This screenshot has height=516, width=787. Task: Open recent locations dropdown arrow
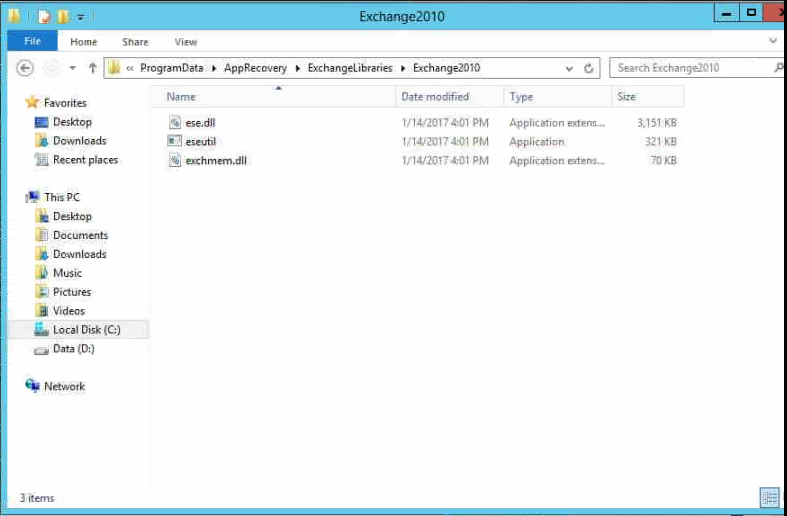click(73, 68)
